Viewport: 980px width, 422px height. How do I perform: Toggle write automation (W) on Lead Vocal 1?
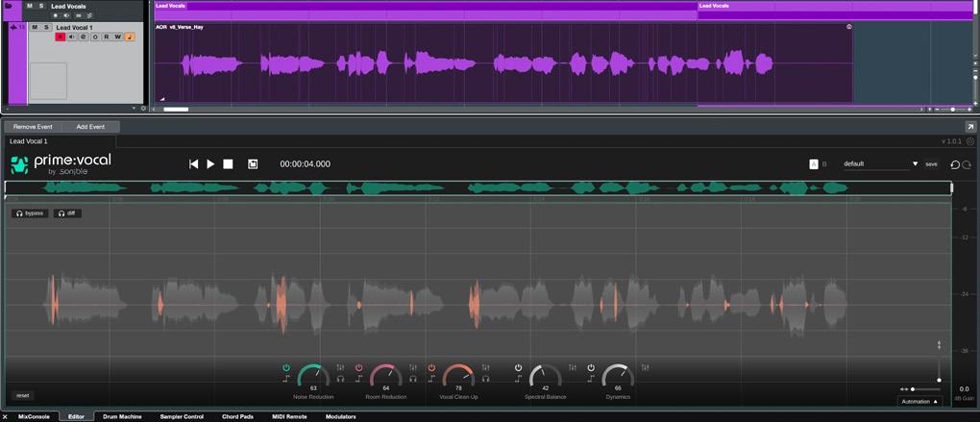[x=117, y=37]
